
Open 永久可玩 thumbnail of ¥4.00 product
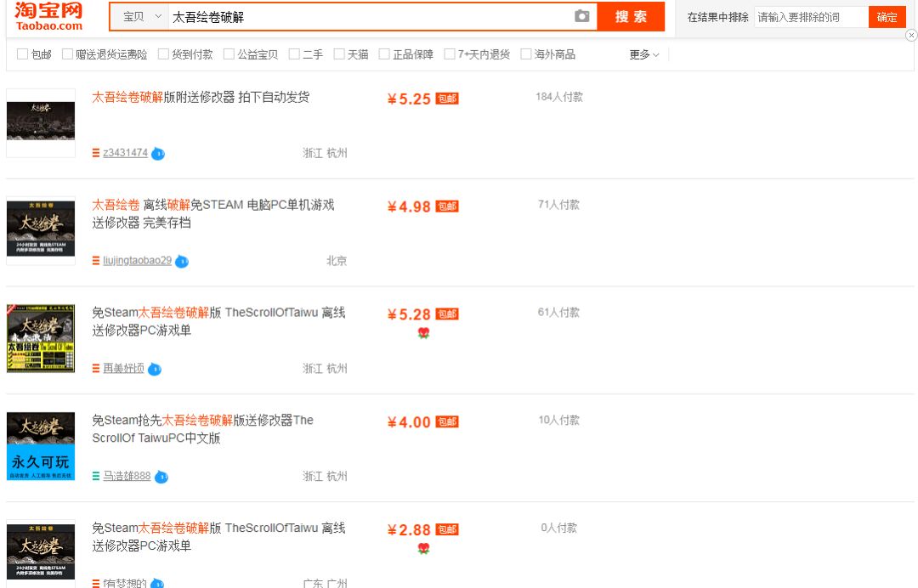pyautogui.click(x=41, y=446)
